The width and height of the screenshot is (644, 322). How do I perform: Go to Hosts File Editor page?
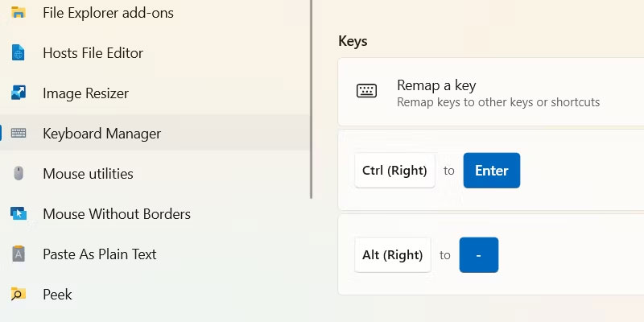coord(93,53)
